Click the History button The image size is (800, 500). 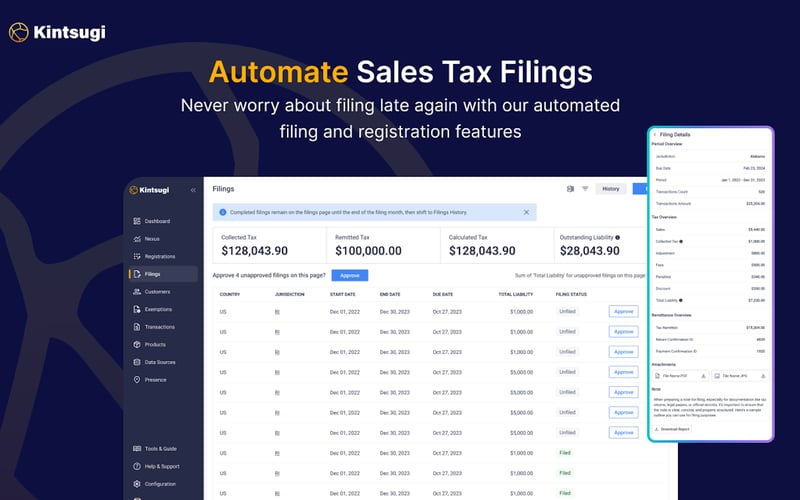(x=611, y=189)
